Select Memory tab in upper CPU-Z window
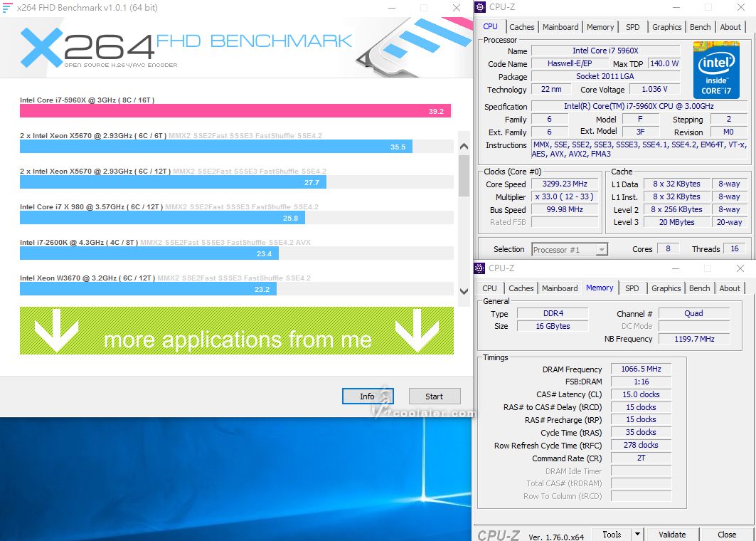This screenshot has width=756, height=541. [600, 27]
